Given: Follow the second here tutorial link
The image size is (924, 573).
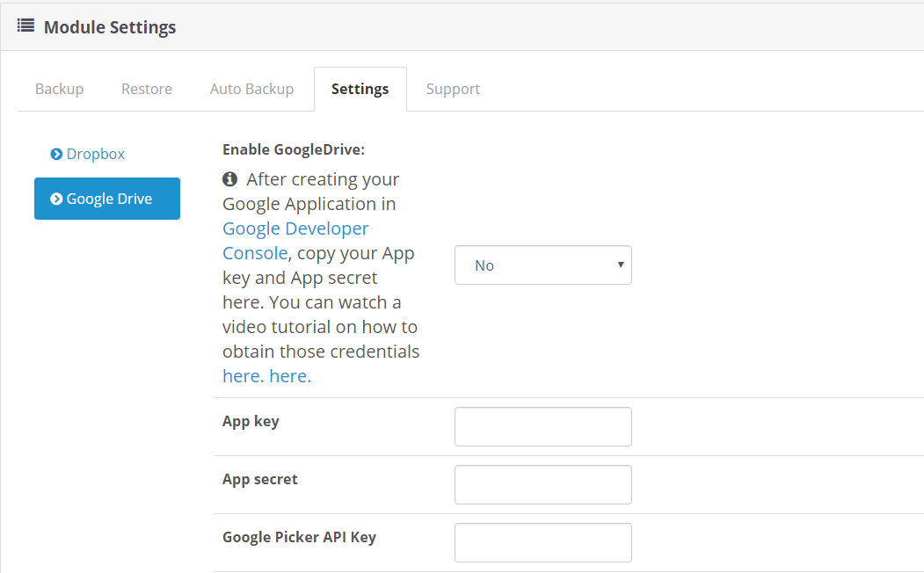Looking at the screenshot, I should pos(290,376).
